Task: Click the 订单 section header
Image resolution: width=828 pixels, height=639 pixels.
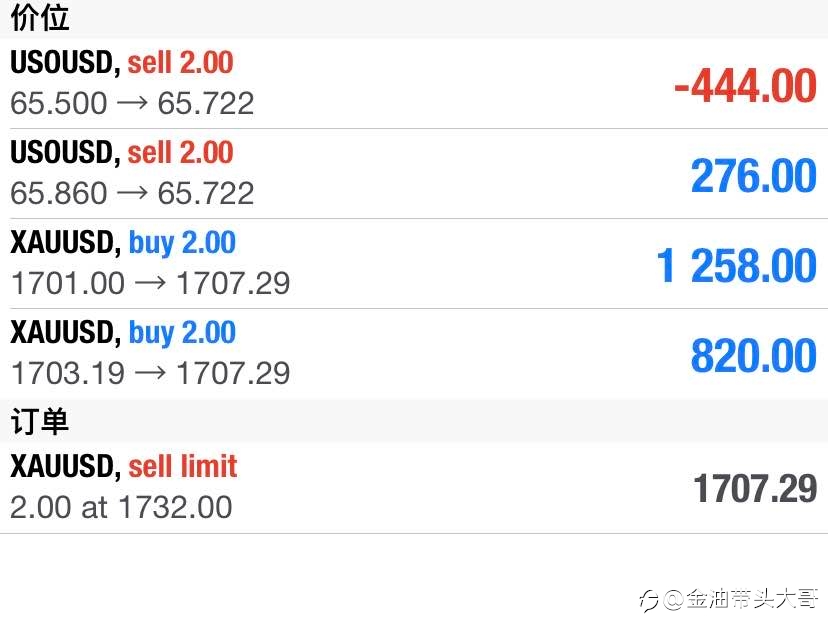Action: (x=40, y=421)
